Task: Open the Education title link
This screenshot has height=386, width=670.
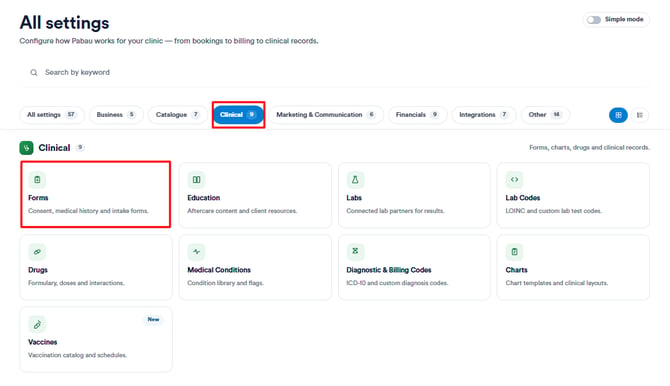Action: click(x=203, y=198)
